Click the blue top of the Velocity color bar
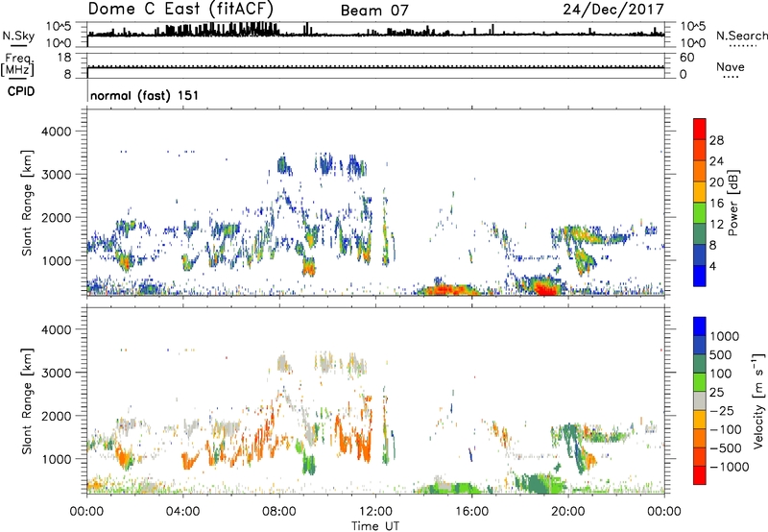 pos(700,326)
